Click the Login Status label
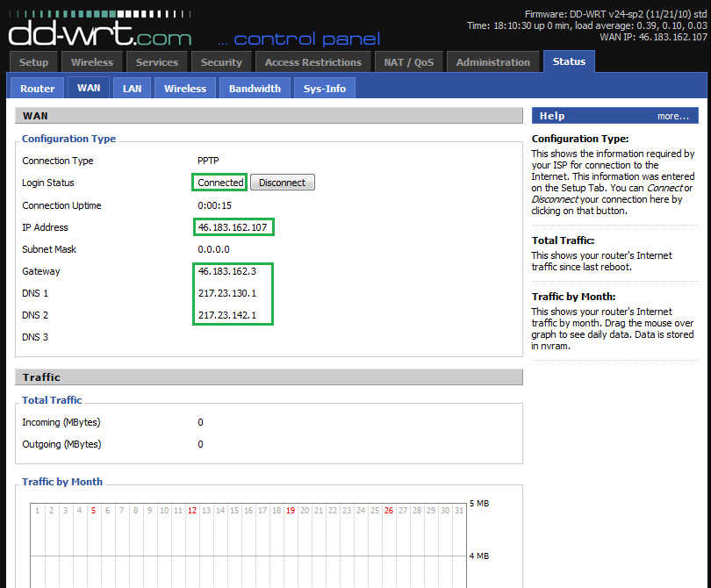 pyautogui.click(x=48, y=183)
